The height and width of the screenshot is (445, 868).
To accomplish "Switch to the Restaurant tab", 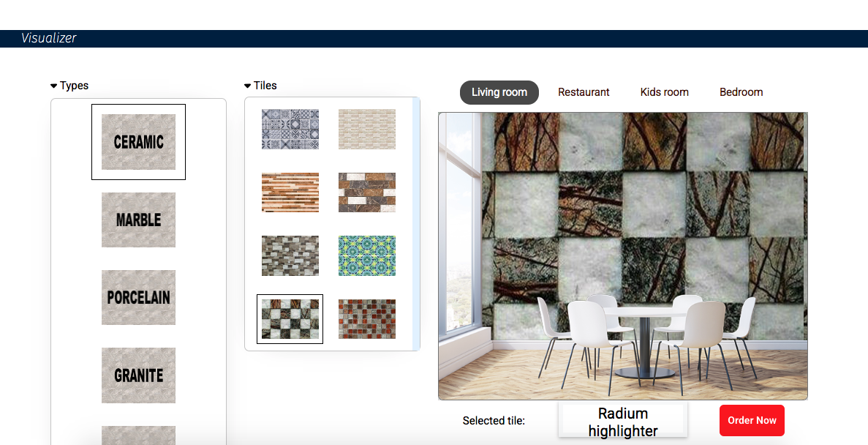I will (x=584, y=92).
